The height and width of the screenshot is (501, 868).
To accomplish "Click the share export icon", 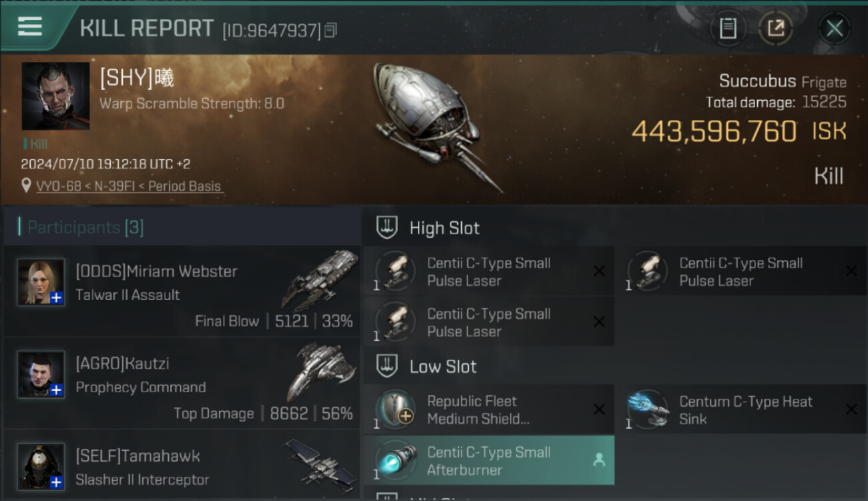I will [x=776, y=29].
